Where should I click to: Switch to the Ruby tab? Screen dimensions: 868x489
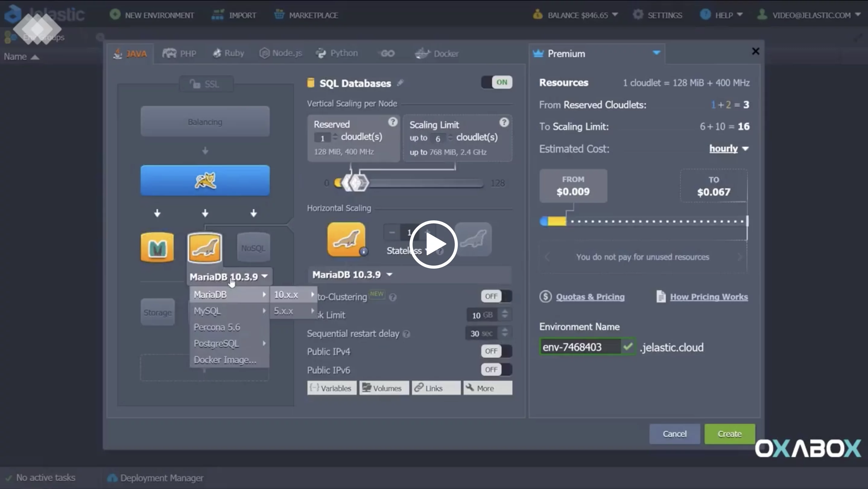click(x=228, y=53)
